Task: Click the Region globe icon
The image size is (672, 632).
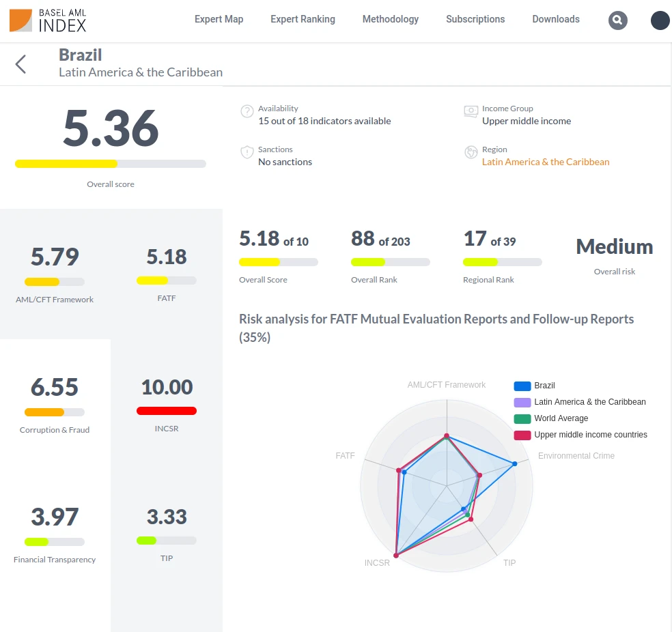Action: pyautogui.click(x=471, y=152)
